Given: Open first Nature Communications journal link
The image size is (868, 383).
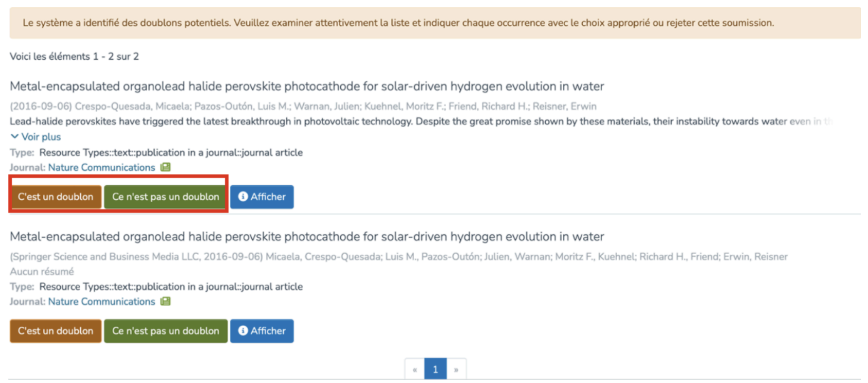Looking at the screenshot, I should (x=101, y=167).
